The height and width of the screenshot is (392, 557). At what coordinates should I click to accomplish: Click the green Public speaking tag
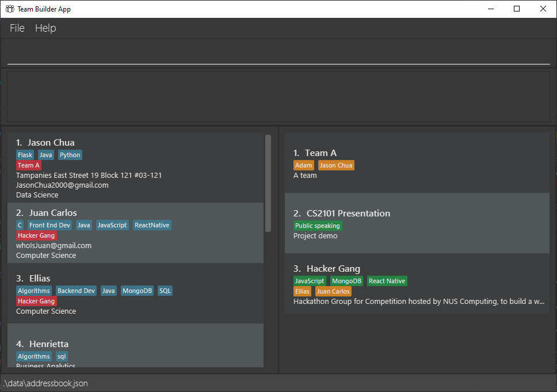tap(318, 226)
